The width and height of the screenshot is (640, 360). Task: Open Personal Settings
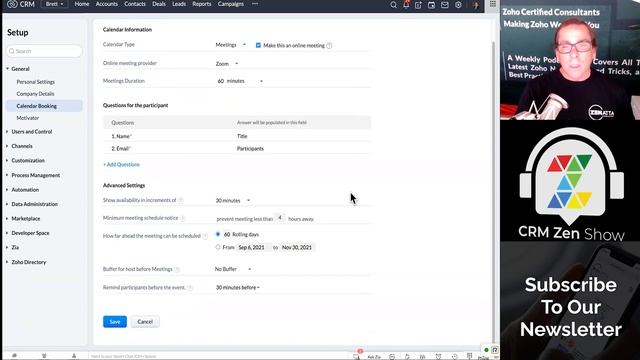[x=36, y=82]
